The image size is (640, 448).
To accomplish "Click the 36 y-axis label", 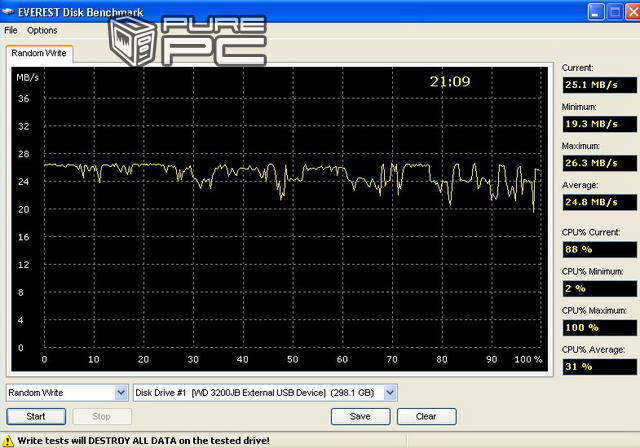I will 24,99.
